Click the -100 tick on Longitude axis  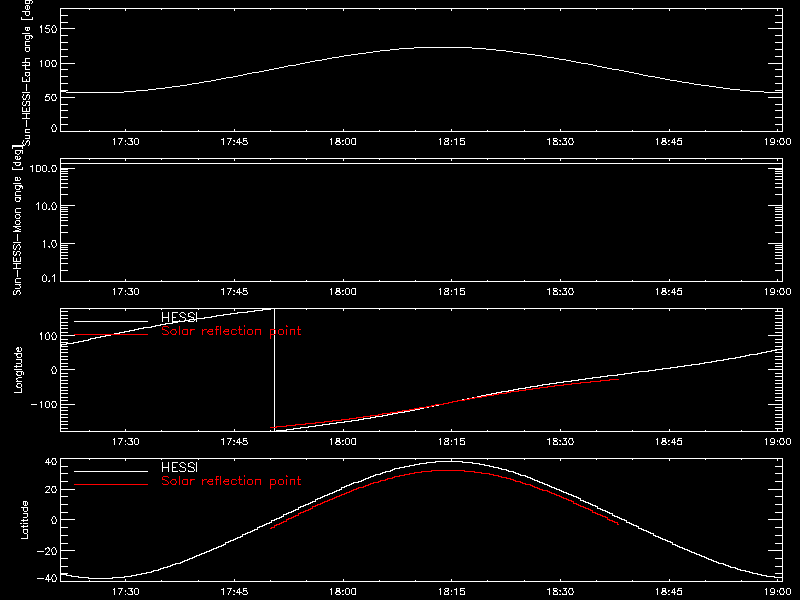click(x=44, y=404)
